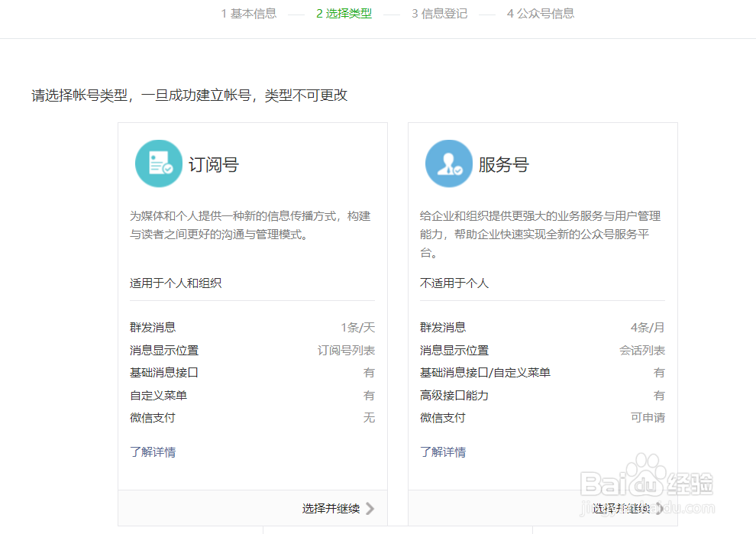Click the step number 2 indicator
Image resolution: width=756 pixels, height=534 pixels.
[319, 13]
